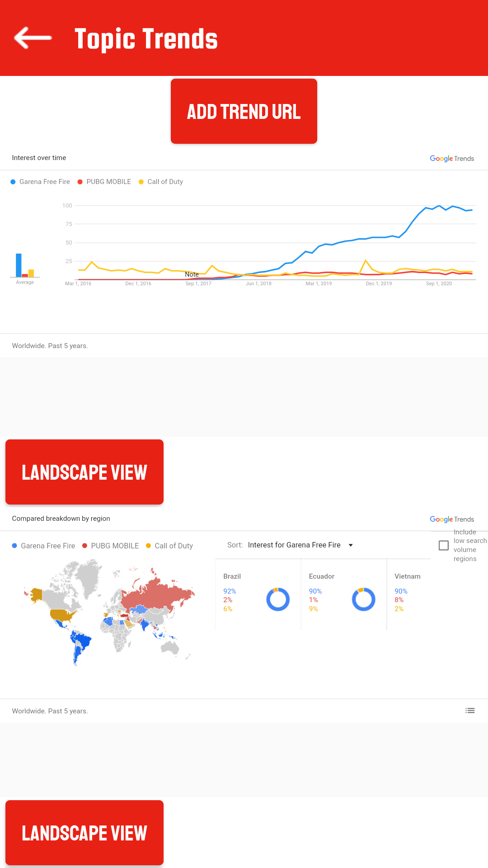
Task: Enable include low search volume regions checkbox
Action: 444,545
